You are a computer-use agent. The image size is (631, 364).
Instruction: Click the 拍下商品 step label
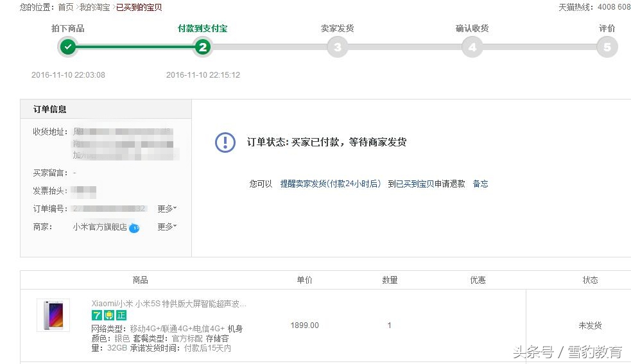(x=68, y=28)
